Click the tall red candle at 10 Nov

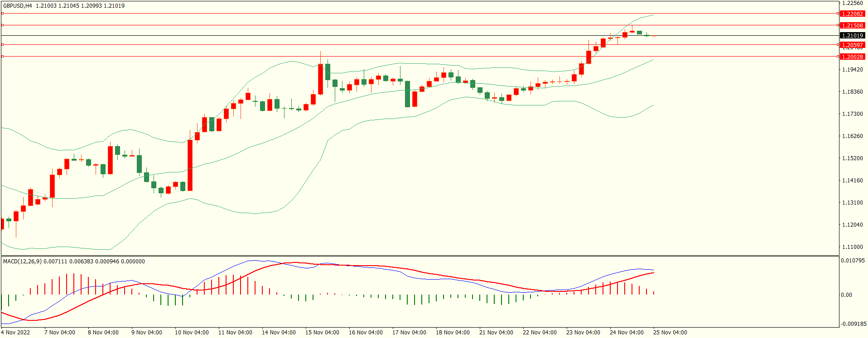point(190,165)
